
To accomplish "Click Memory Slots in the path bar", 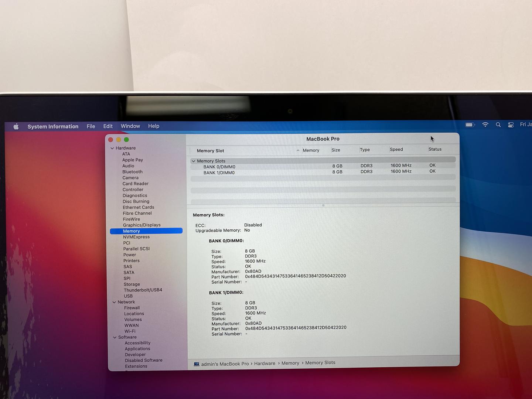I will pos(320,363).
